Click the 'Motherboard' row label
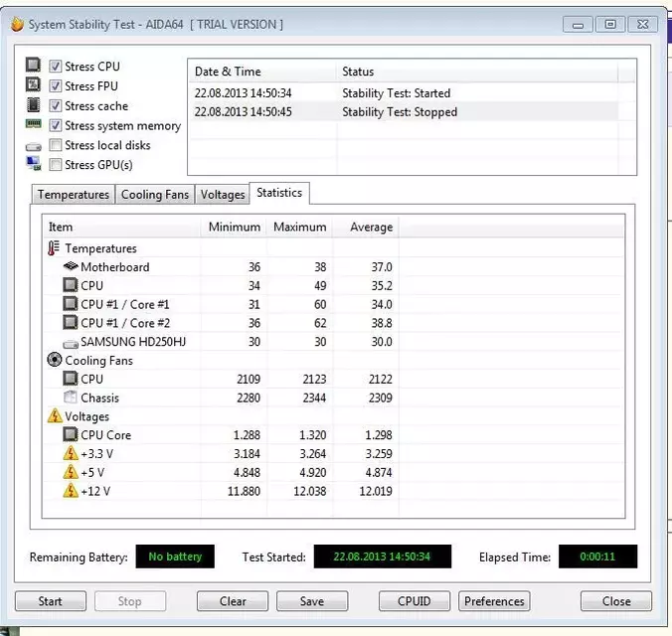The width and height of the screenshot is (672, 636). (115, 267)
